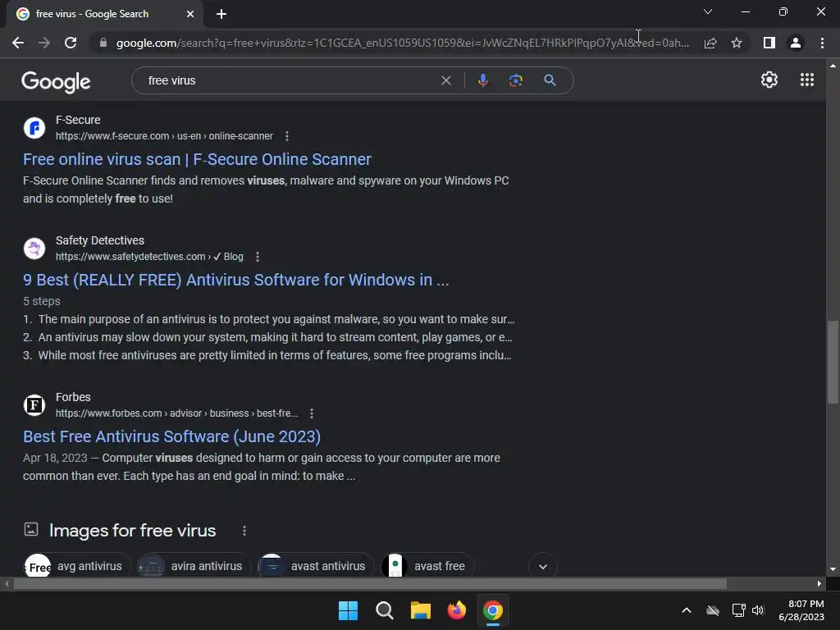Start voice search with the microphone
The image size is (840, 630).
tap(482, 80)
